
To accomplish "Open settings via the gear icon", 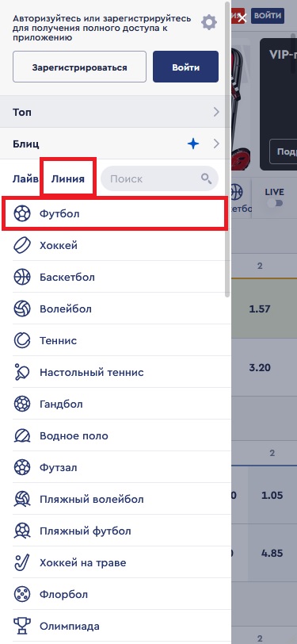I will point(209,22).
